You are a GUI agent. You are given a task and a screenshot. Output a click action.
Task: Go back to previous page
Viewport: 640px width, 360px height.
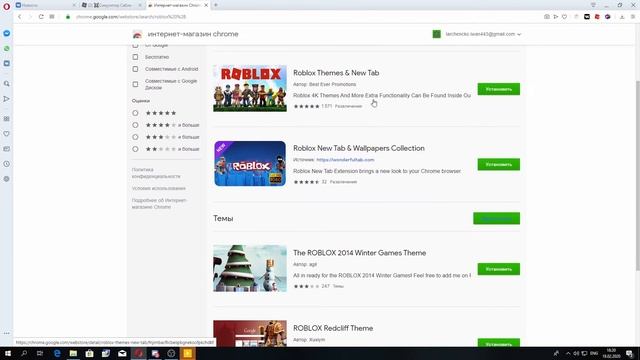[19, 17]
